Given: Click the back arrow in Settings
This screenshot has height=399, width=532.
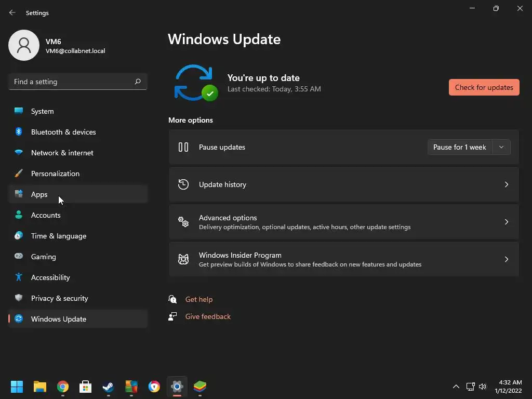Looking at the screenshot, I should 12,12.
